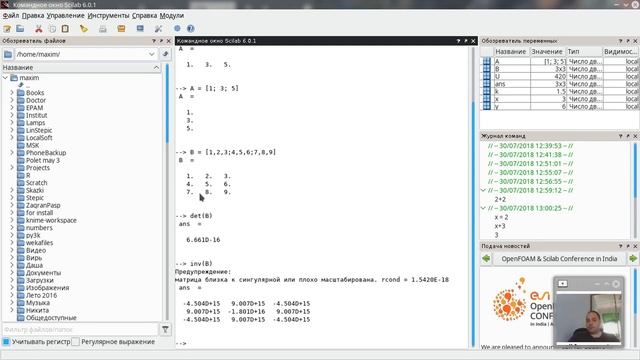This screenshot has width=640, height=360.
Task: Undock the command history panel
Action: [628, 136]
